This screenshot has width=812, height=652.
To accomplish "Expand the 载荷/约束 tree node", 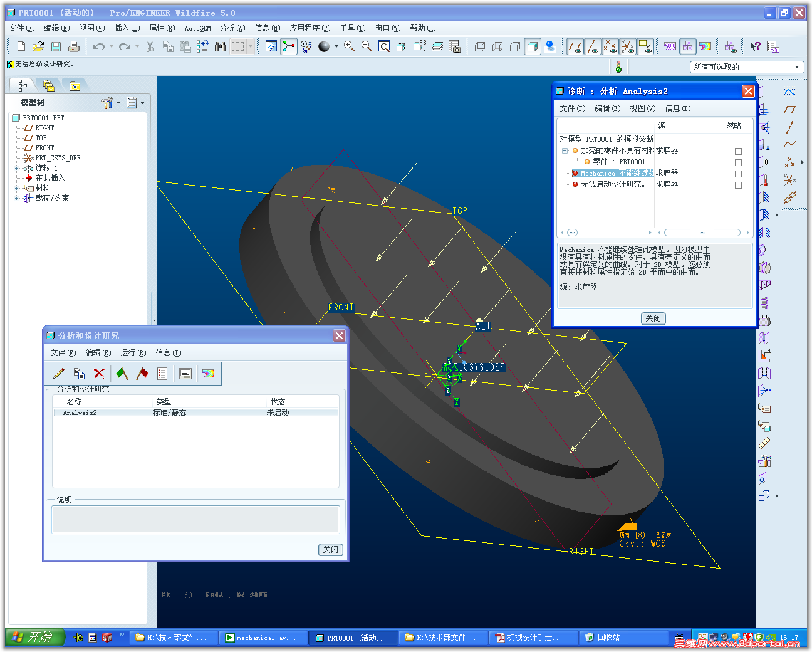I will pos(17,198).
